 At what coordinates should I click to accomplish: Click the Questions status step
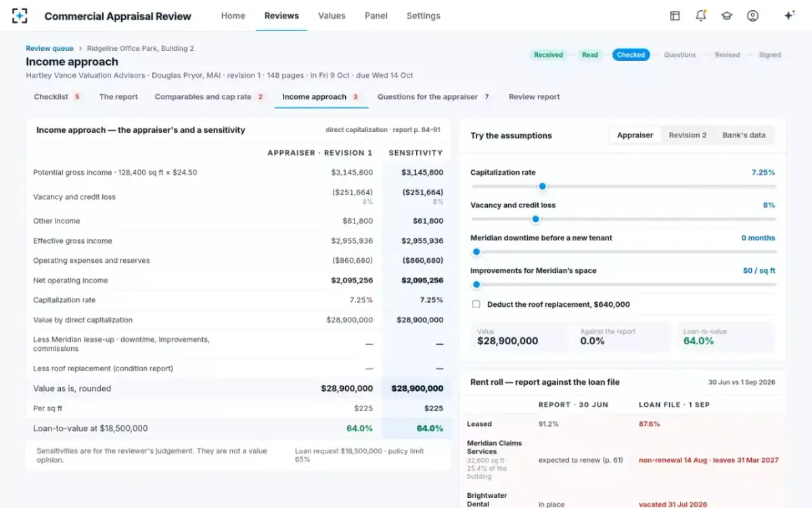point(680,55)
